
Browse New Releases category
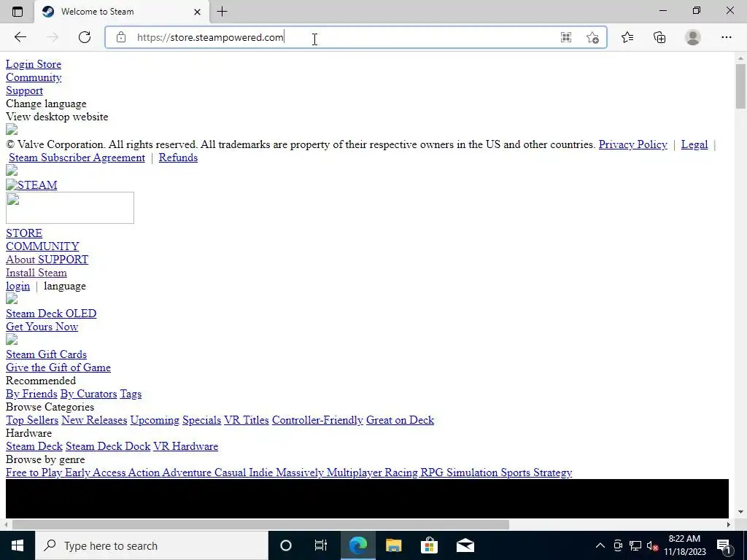coord(94,420)
